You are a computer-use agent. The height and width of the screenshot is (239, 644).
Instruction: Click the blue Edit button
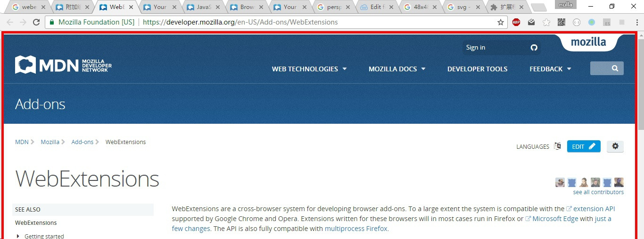(583, 146)
